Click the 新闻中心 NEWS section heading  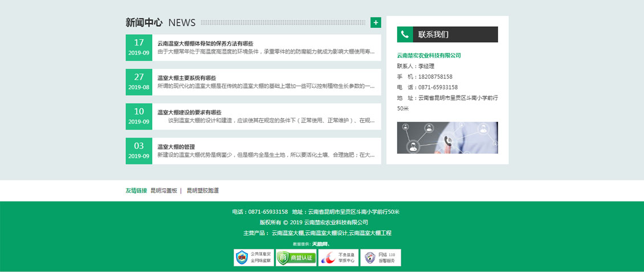tap(161, 23)
